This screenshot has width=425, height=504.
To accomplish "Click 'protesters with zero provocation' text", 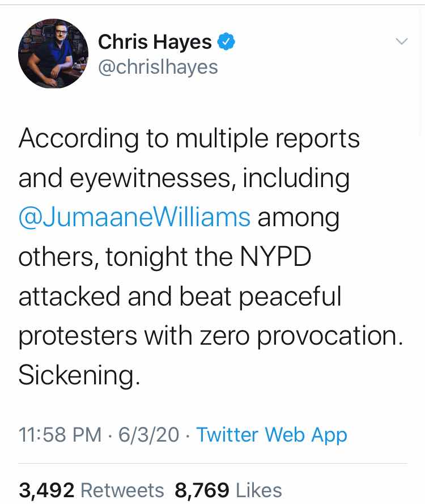I will (x=210, y=336).
